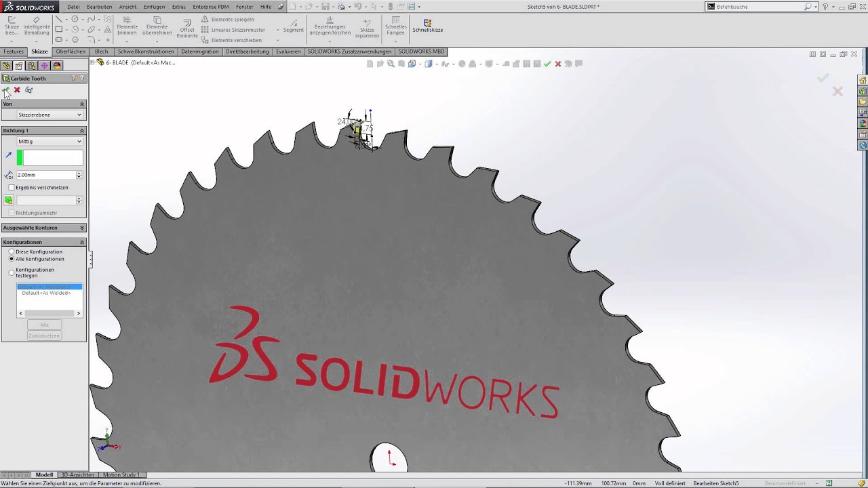Viewport: 868px width, 488px height.
Task: Click Skizze beenden sketch tool
Action: [12, 26]
